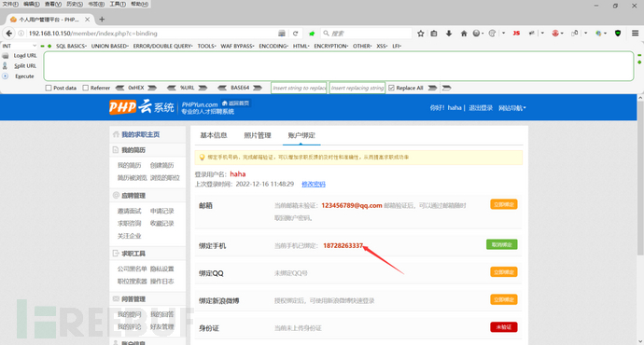Open the ENCRYPTION dropdown menu

(331, 46)
